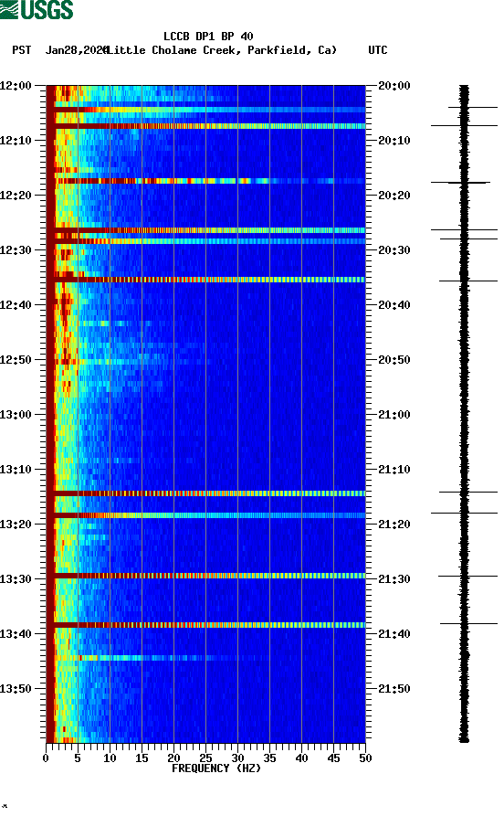Viewport: 504px width, 816px height.
Task: Click the 12:30 PST time label
Action: coord(16,250)
